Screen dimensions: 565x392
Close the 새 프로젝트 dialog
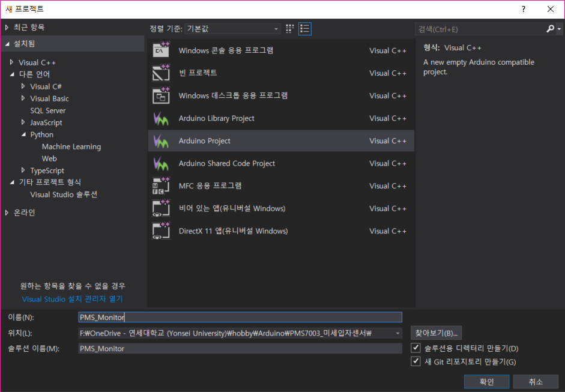pyautogui.click(x=551, y=9)
